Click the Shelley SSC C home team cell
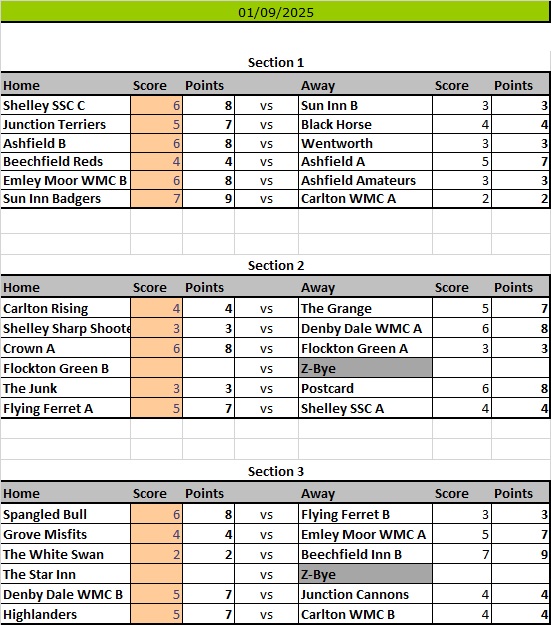Viewport: 551px width, 625px height. (x=66, y=106)
